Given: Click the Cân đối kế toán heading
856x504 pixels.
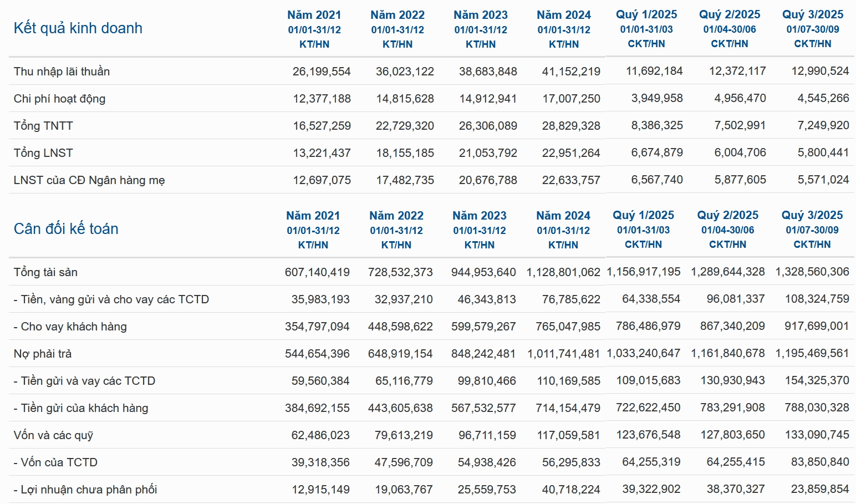Looking at the screenshot, I should point(66,229).
